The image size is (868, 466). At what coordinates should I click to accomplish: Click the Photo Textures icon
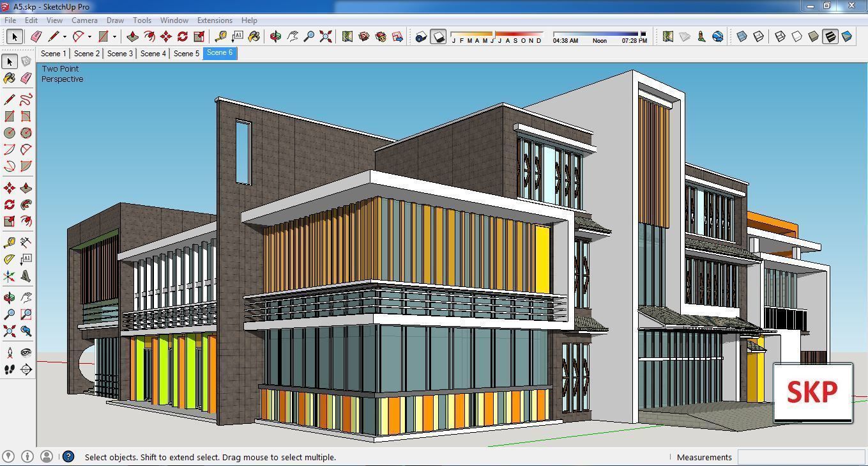(701, 36)
